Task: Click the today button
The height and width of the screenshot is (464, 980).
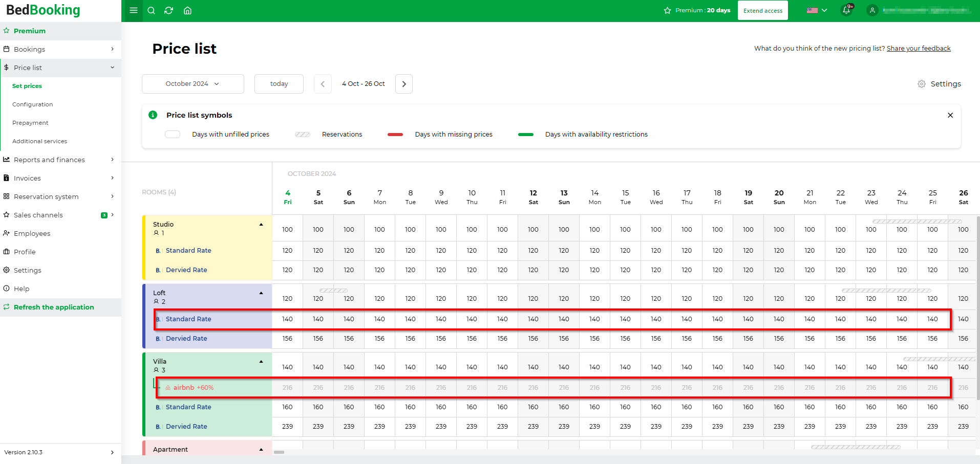Action: [x=279, y=84]
